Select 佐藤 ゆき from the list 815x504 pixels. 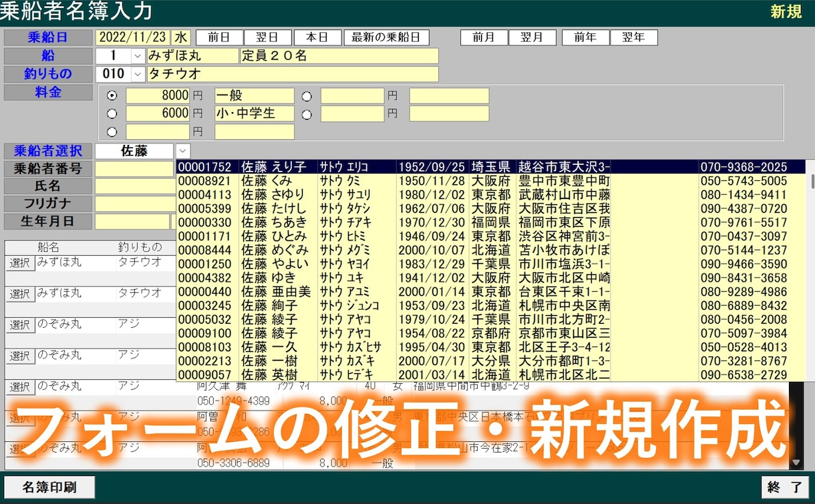tap(491, 278)
